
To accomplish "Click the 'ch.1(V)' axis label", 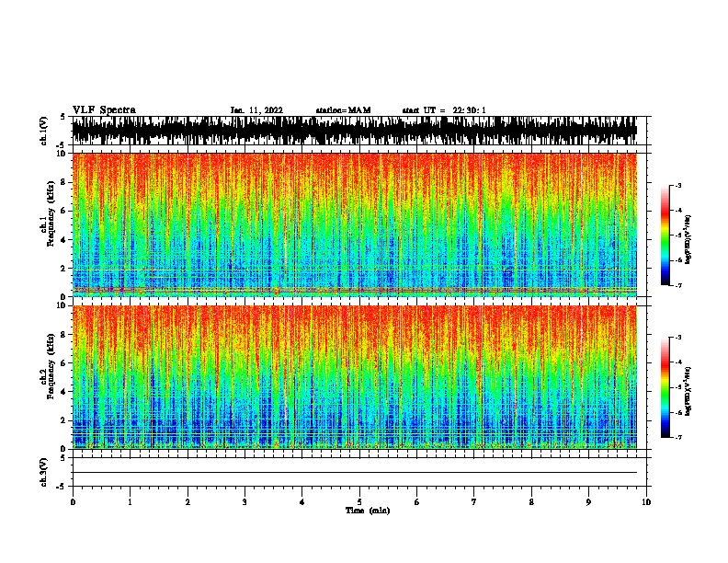I will point(43,131).
